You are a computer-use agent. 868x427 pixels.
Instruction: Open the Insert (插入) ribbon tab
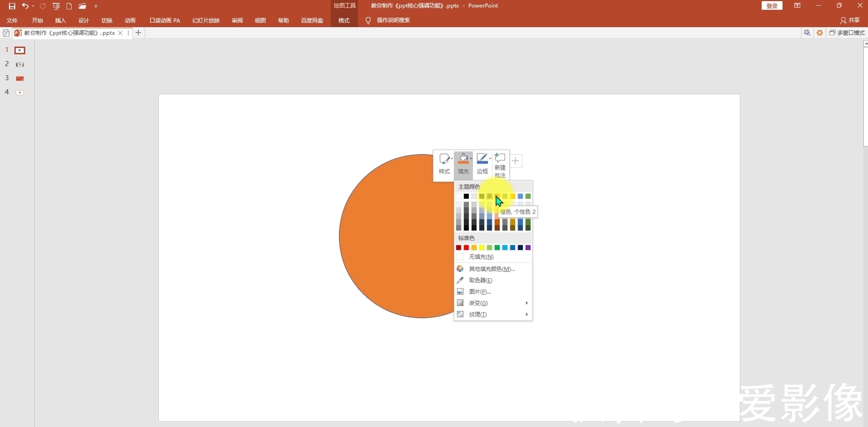tap(60, 20)
